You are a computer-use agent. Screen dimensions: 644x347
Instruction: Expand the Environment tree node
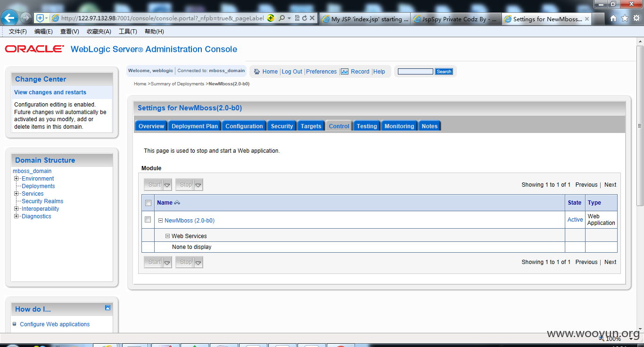17,179
